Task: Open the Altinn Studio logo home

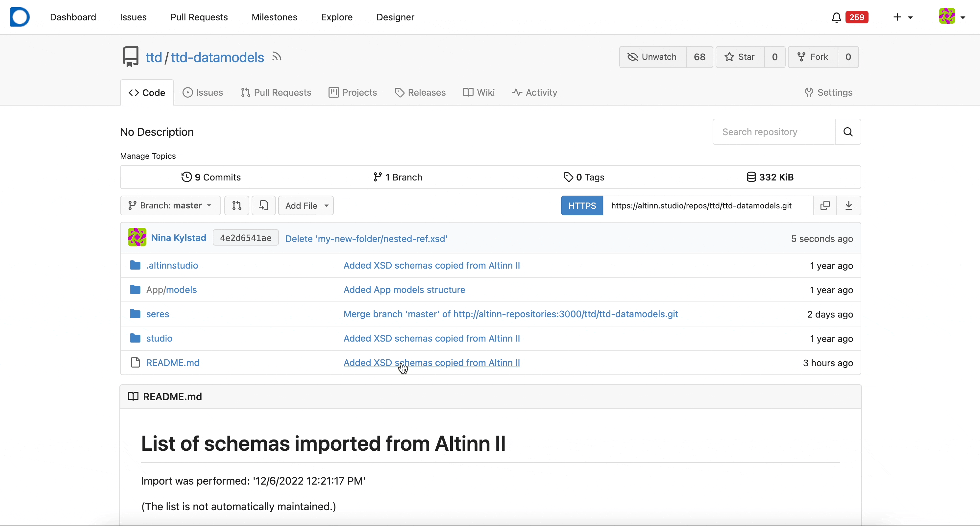Action: tap(20, 17)
